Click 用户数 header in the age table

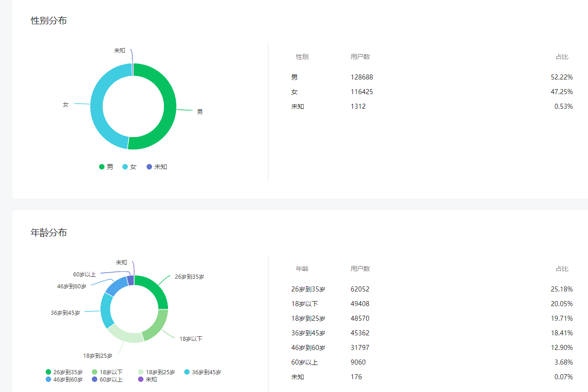coord(360,269)
